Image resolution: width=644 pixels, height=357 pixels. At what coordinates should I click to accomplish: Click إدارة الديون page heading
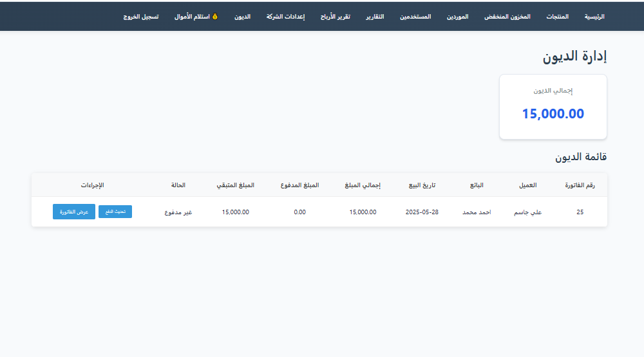pos(574,56)
